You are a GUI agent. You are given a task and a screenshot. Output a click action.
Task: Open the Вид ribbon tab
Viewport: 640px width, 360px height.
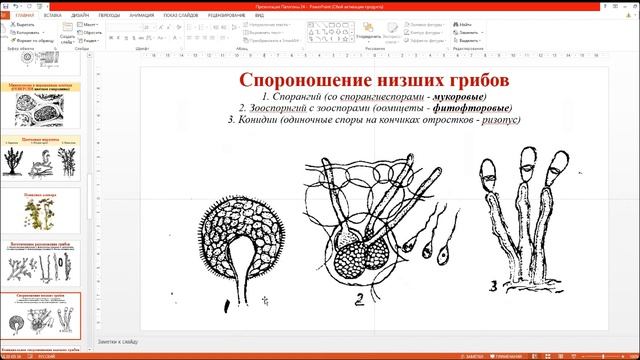[x=259, y=15]
